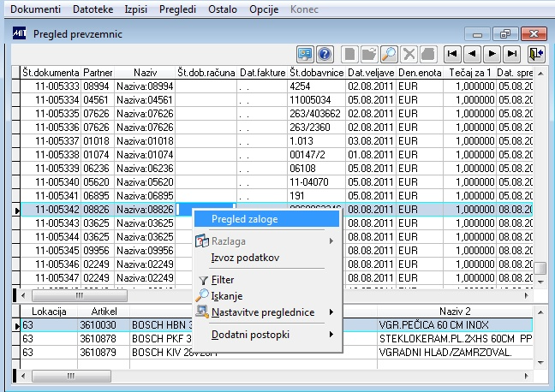555x392 pixels.
Task: Click the exit door icon in toolbar
Action: click(536, 53)
